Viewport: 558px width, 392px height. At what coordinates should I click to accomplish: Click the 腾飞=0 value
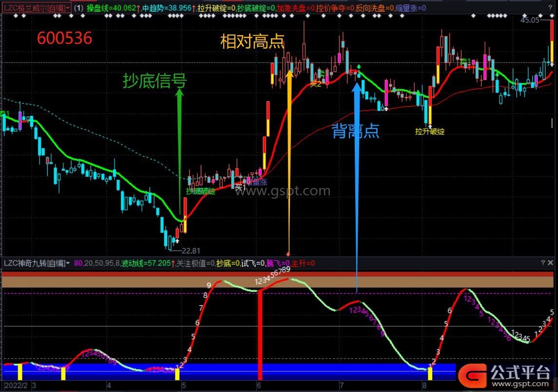click(278, 263)
